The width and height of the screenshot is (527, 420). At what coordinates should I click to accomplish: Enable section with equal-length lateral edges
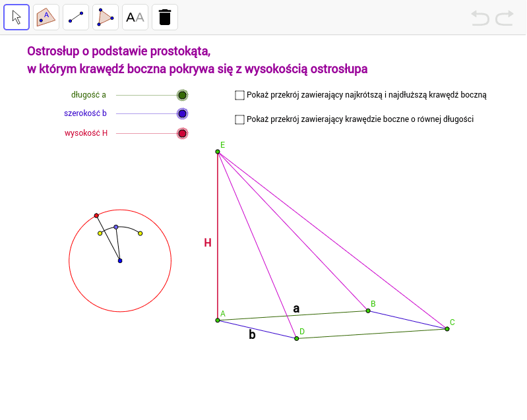239,119
